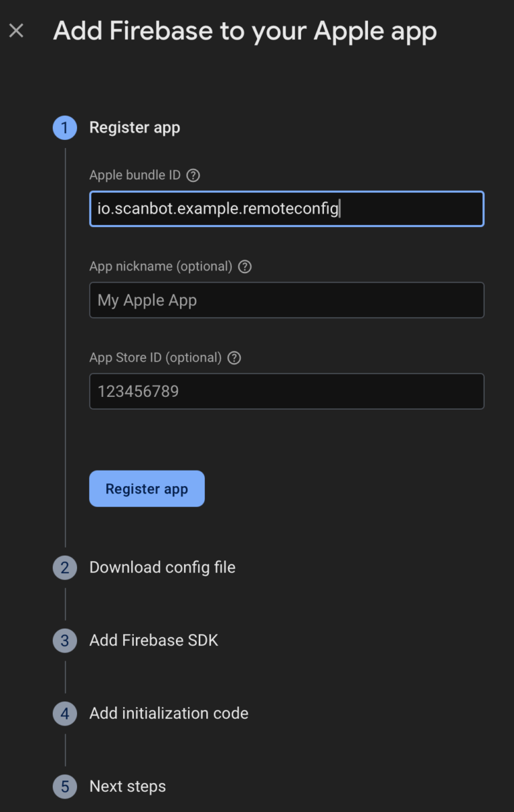Viewport: 514px width, 812px height.
Task: Open the Next steps section
Action: (127, 786)
